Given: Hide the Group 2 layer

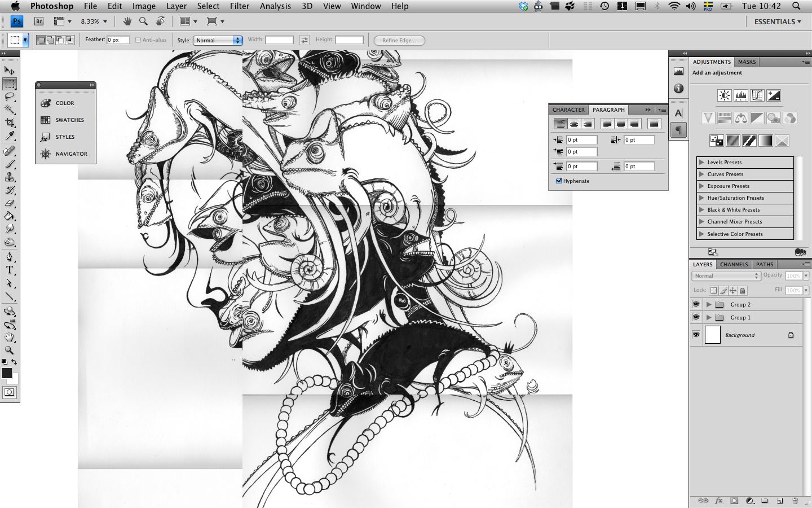Looking at the screenshot, I should [696, 304].
